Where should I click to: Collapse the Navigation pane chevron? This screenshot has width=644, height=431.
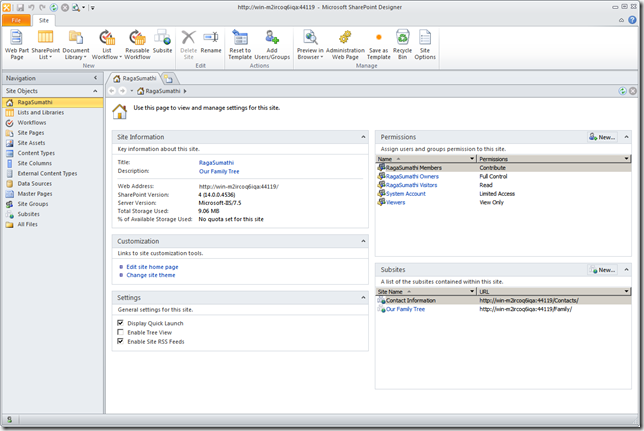click(x=95, y=77)
